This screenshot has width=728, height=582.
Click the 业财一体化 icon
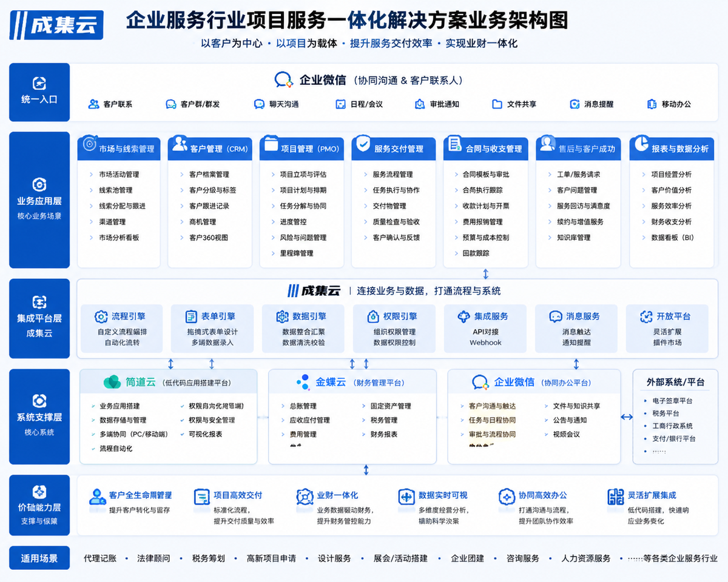[x=305, y=497]
